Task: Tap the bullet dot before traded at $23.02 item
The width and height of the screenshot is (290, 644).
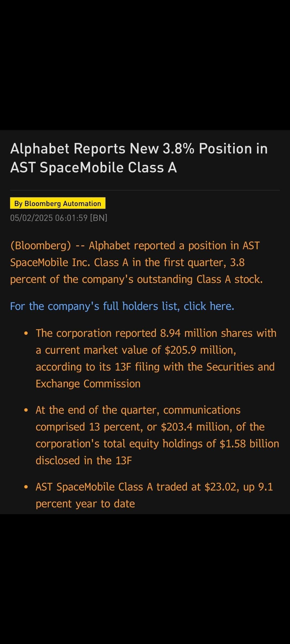Action: point(26,487)
